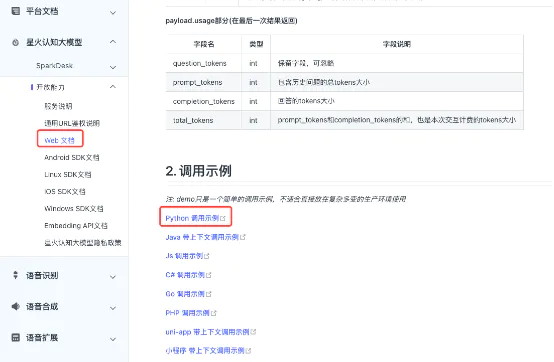Click external link icon beside Java 带上下文调用示例
554x362 pixels.
click(243, 237)
